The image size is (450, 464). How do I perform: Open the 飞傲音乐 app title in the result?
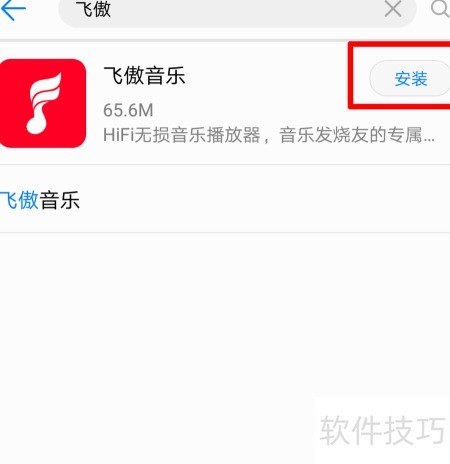pyautogui.click(x=144, y=76)
